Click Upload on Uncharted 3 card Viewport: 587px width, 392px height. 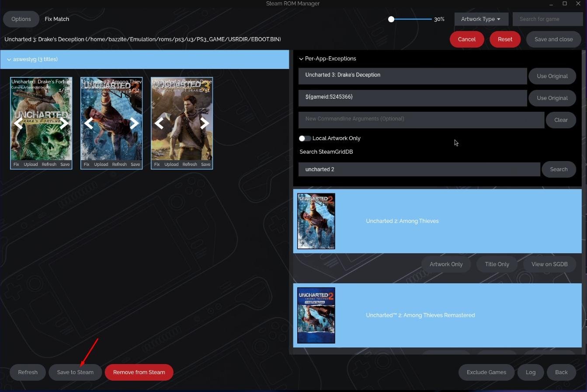coord(171,165)
